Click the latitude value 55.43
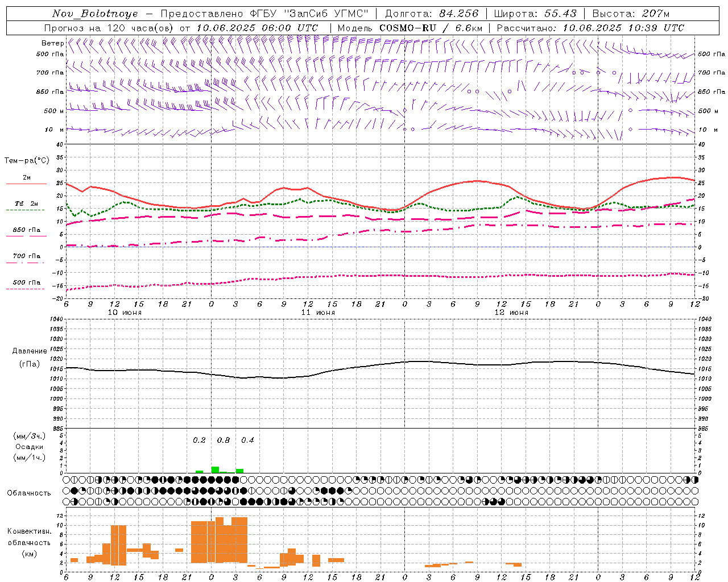This screenshot has height=582, width=728. [x=560, y=14]
